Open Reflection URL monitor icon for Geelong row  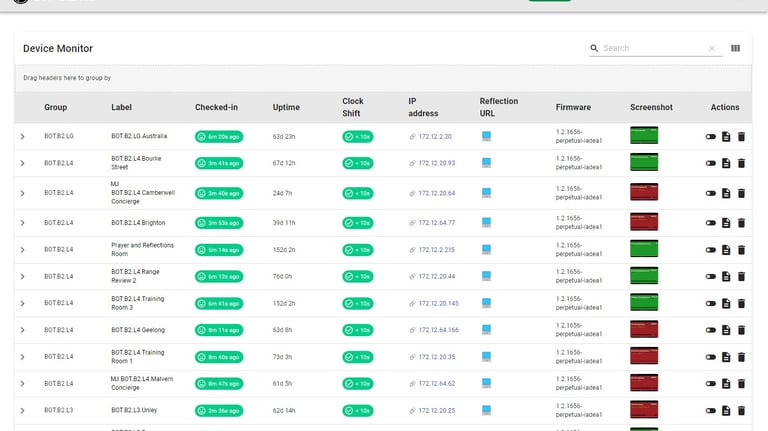click(x=486, y=330)
